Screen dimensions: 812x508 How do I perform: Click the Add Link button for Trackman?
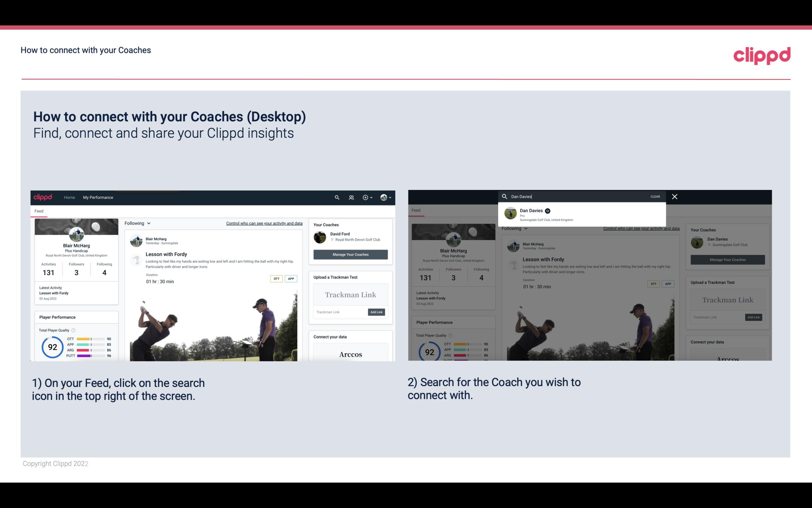pos(377,312)
